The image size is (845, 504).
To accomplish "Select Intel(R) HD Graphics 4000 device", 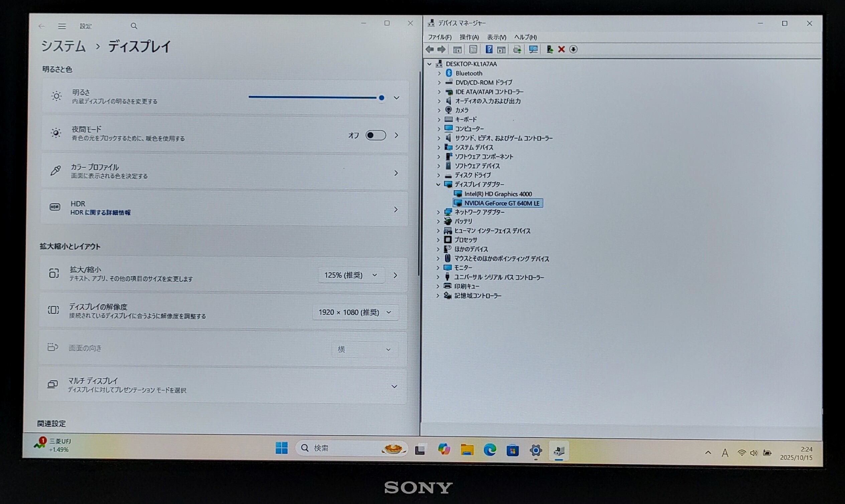I will (x=498, y=194).
